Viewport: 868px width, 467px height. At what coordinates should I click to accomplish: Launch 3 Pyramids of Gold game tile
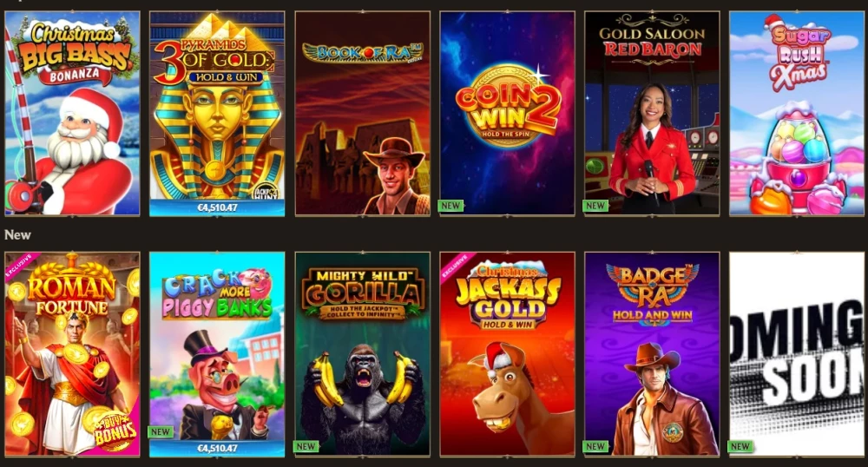(217, 114)
